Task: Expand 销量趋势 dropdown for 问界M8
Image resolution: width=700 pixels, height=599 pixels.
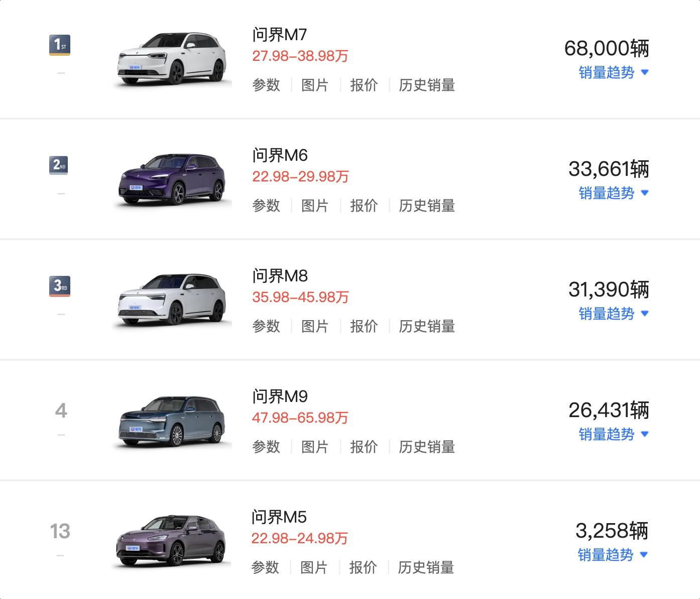Action: click(x=614, y=314)
